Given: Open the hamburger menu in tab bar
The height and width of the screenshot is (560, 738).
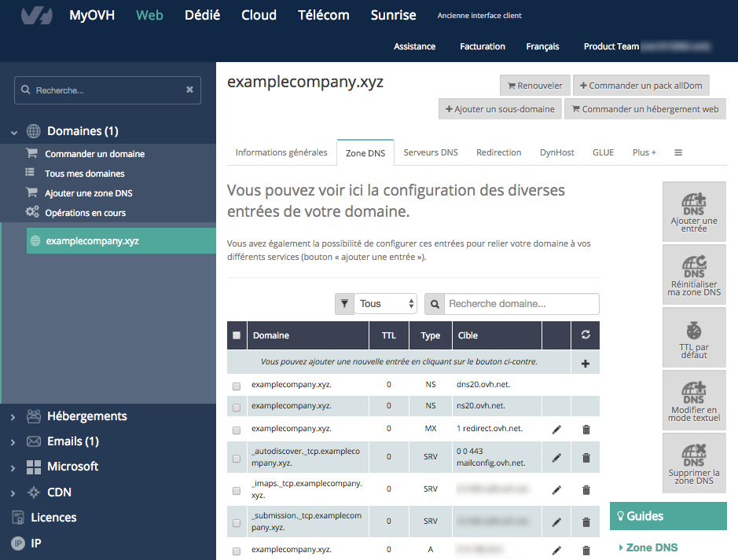Looking at the screenshot, I should [x=678, y=152].
